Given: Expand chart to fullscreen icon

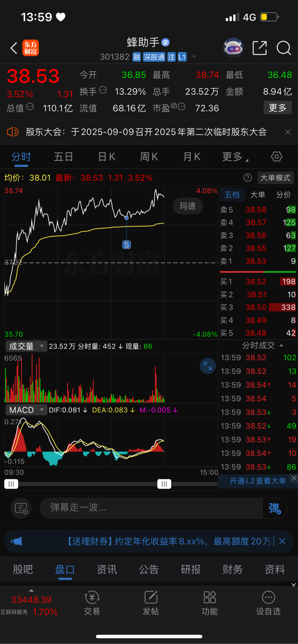Looking at the screenshot, I should tap(208, 366).
